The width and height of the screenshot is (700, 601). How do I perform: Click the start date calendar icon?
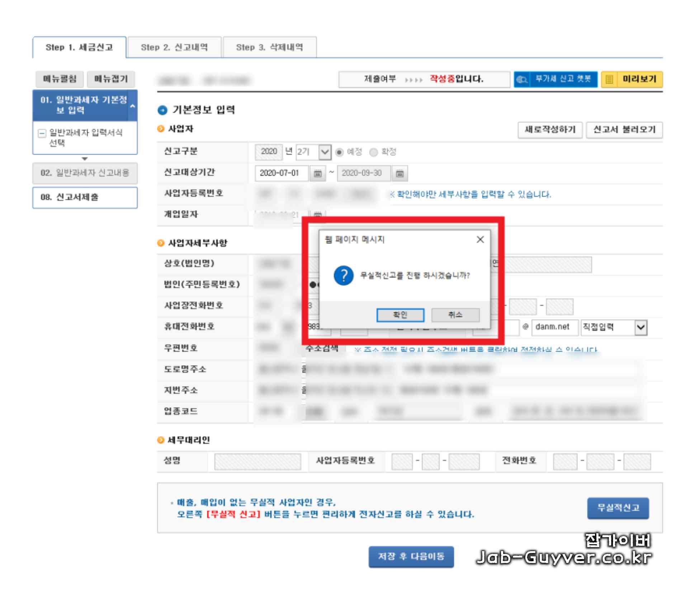317,174
